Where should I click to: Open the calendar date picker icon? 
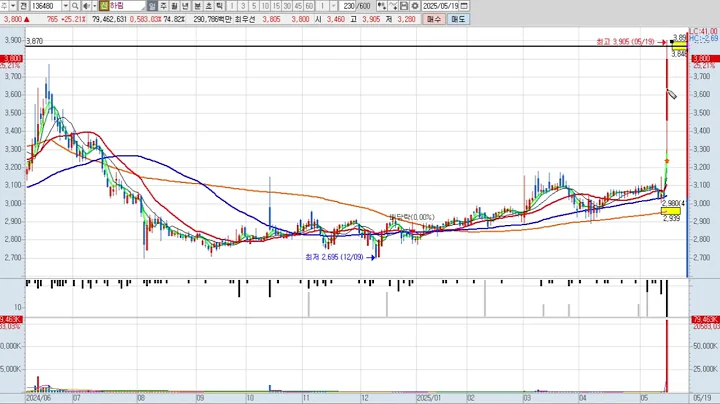click(464, 6)
